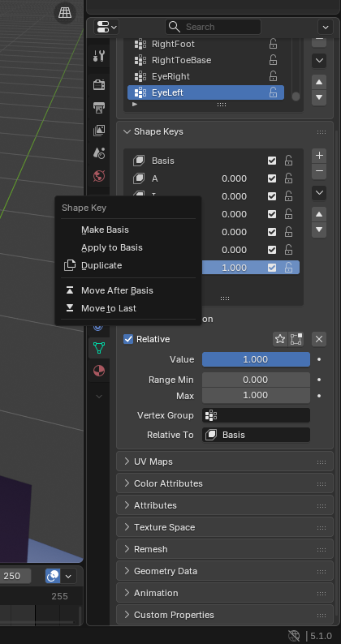Open the View Layer properties tab
This screenshot has height=644, width=341.
pos(99,131)
